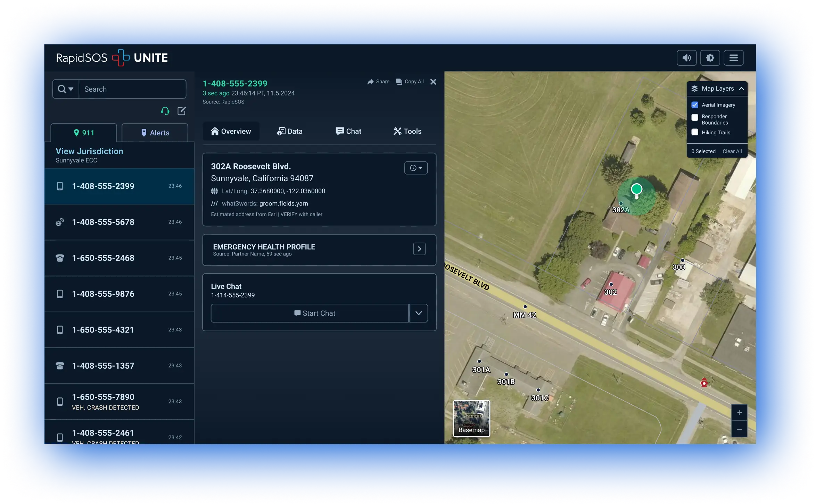Click the Clear All link

(x=732, y=151)
